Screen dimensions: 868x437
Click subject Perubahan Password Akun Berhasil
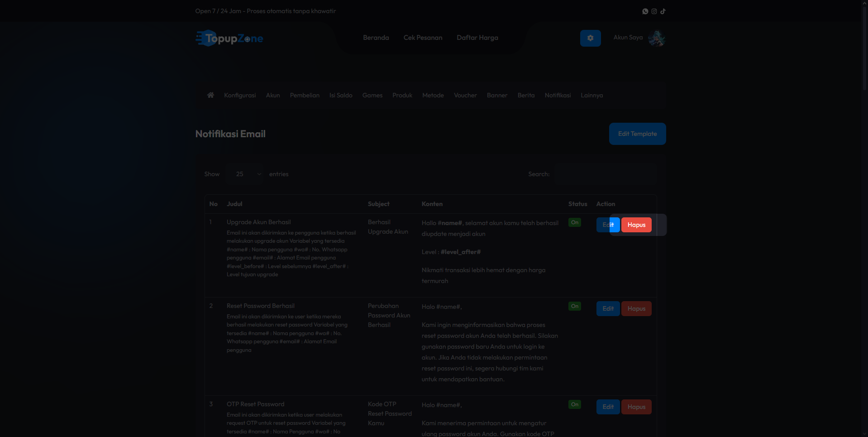coord(389,315)
